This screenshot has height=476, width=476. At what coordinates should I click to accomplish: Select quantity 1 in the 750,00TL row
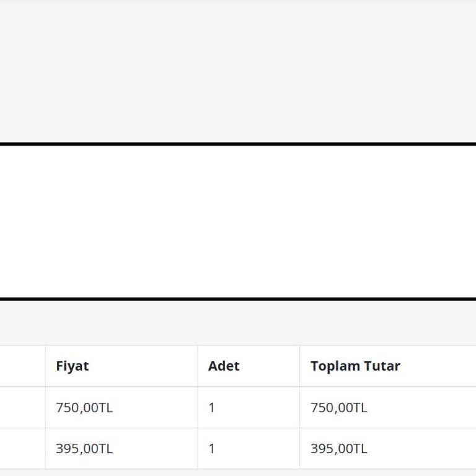[x=212, y=407]
